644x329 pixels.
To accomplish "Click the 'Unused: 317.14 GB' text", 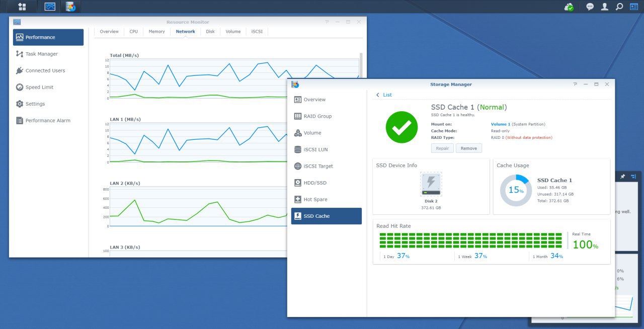I will (x=555, y=194).
